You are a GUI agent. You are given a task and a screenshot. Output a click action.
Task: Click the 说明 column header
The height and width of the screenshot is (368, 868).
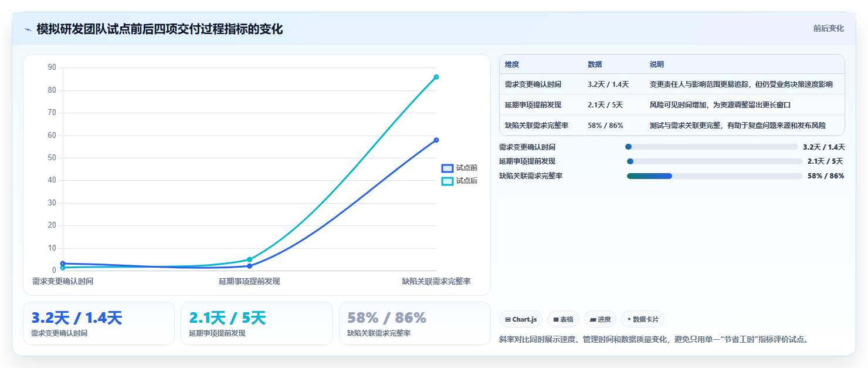tap(657, 65)
